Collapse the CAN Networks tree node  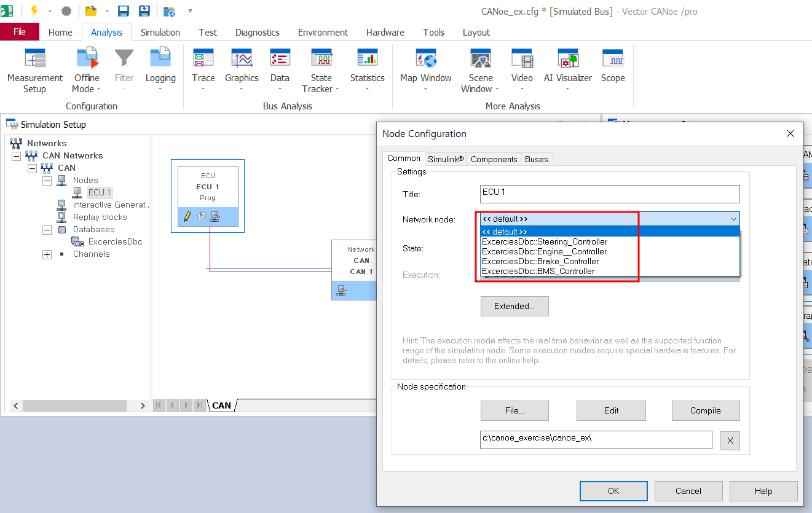point(17,156)
